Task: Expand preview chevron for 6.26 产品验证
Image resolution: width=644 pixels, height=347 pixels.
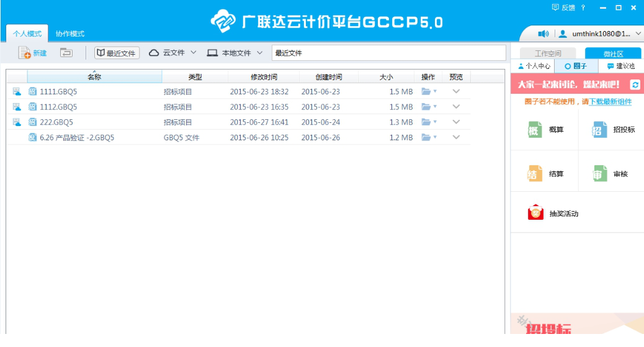Action: pos(456,137)
